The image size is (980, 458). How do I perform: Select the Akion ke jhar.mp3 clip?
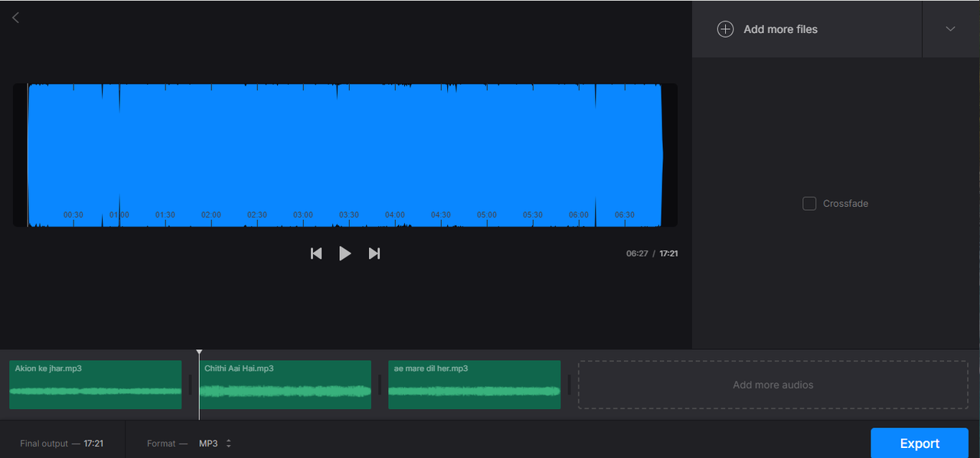[95, 384]
